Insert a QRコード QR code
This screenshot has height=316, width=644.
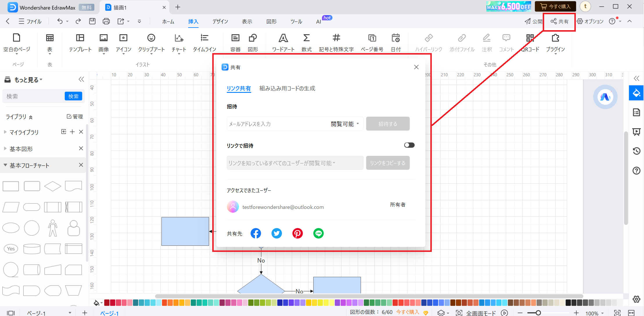[530, 43]
